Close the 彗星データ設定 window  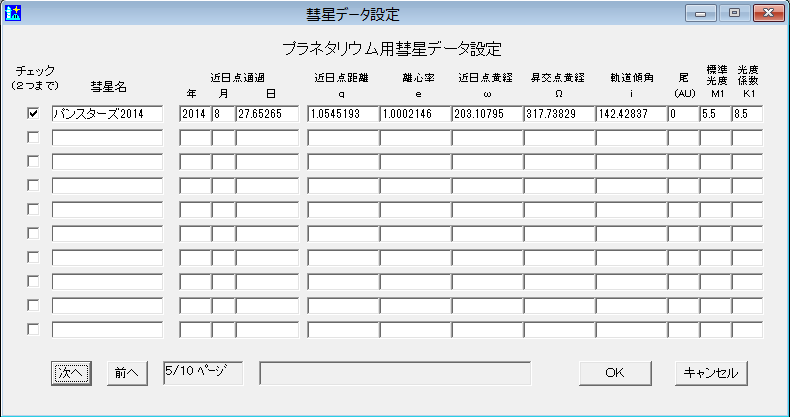point(765,13)
